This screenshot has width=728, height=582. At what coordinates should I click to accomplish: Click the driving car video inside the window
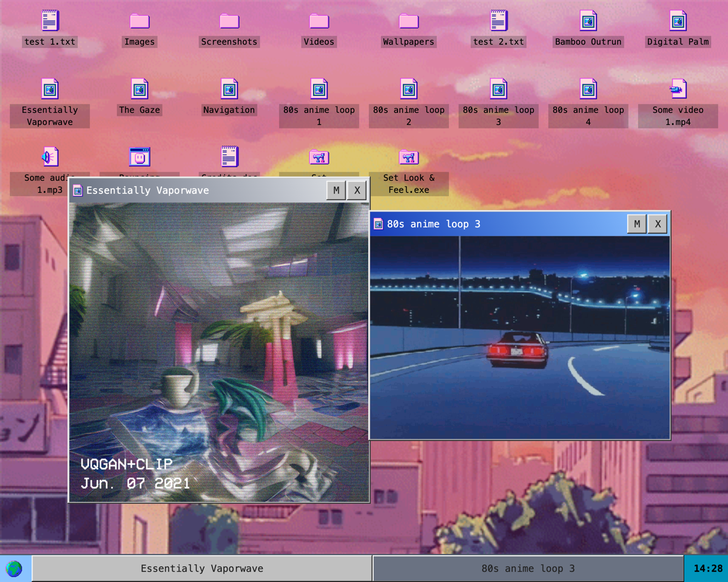(x=519, y=336)
